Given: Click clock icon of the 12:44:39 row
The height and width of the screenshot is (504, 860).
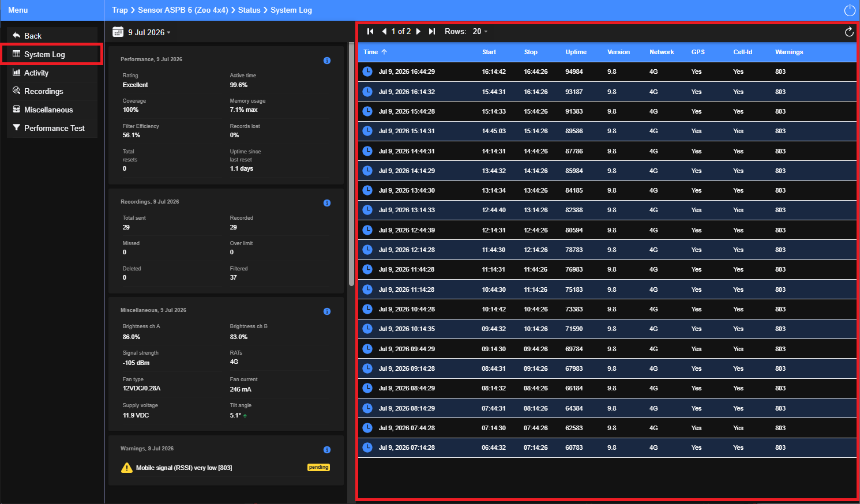Looking at the screenshot, I should [x=367, y=230].
